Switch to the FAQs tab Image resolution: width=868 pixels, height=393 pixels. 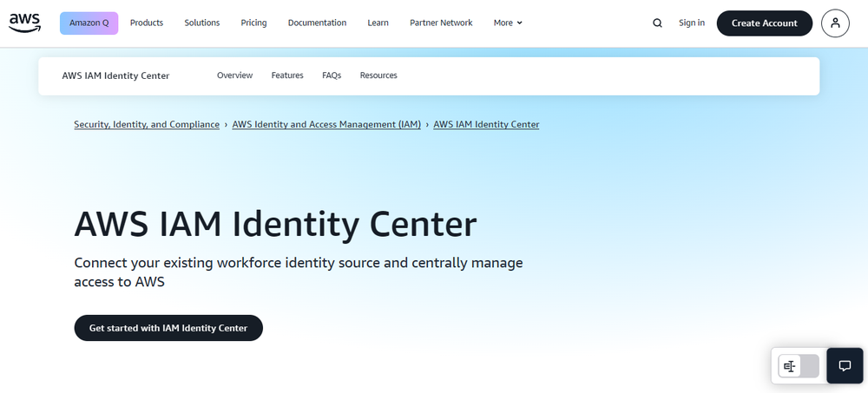click(332, 75)
